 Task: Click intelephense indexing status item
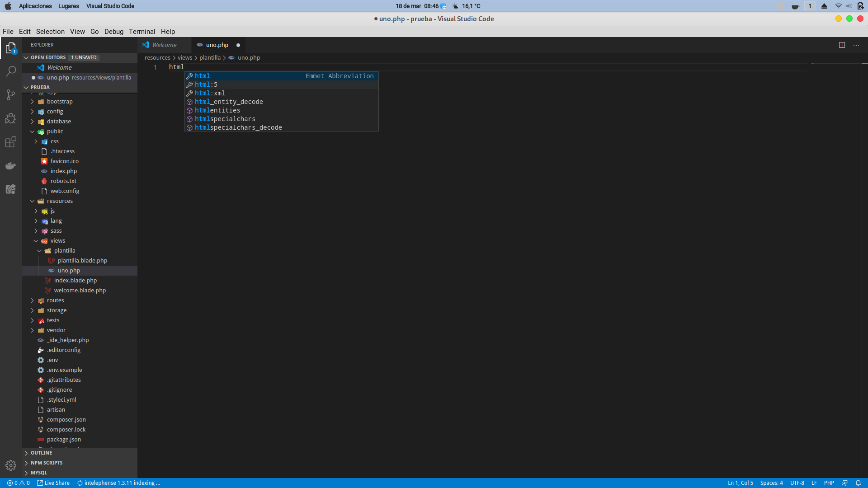coord(118,483)
